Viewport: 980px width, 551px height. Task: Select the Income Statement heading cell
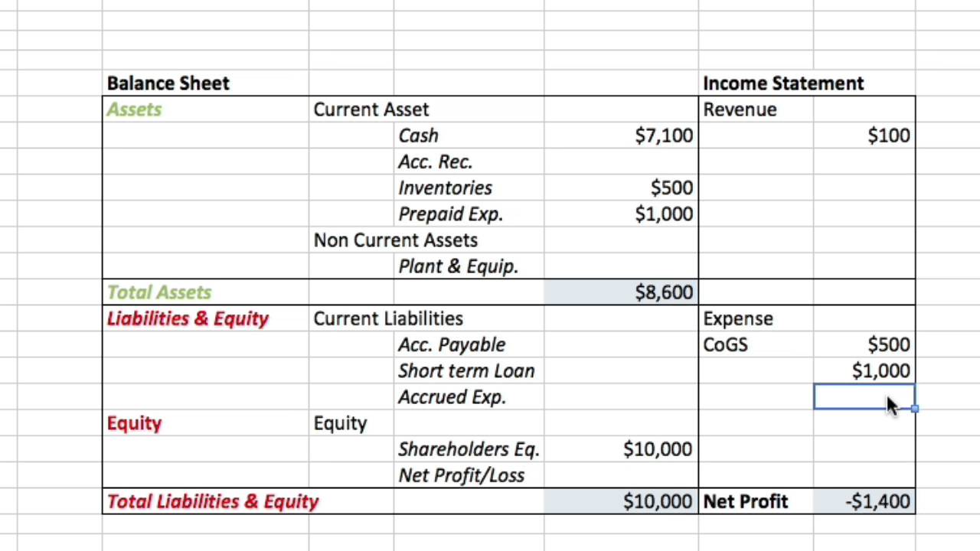782,83
